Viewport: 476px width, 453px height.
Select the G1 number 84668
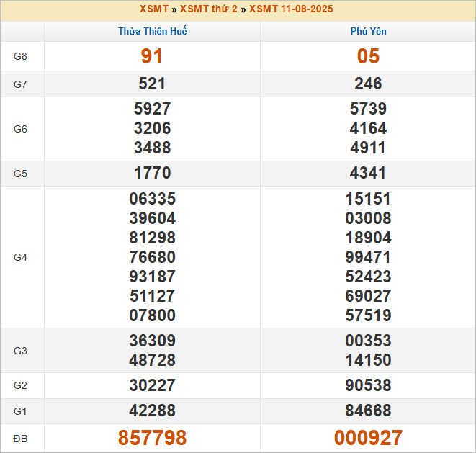(x=368, y=411)
